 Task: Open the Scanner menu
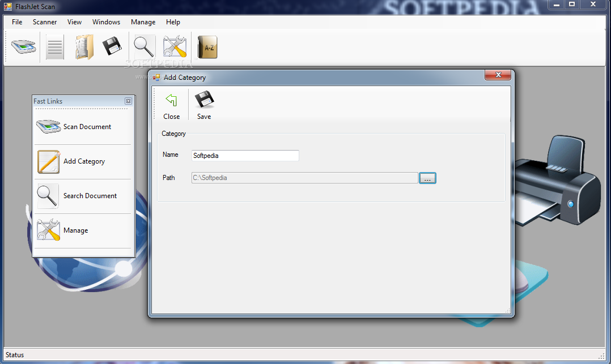click(45, 22)
